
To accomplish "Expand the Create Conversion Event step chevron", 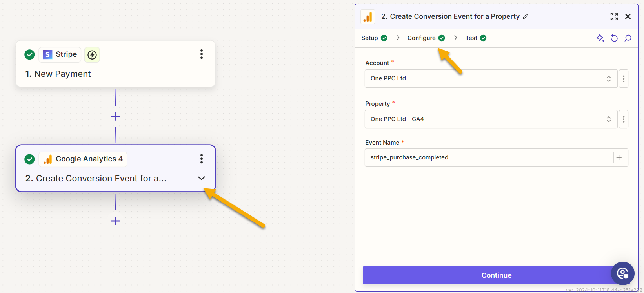I will [202, 178].
